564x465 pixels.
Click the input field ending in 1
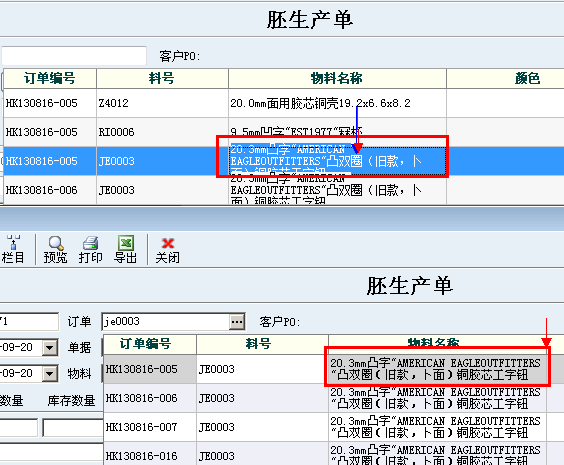[29, 322]
